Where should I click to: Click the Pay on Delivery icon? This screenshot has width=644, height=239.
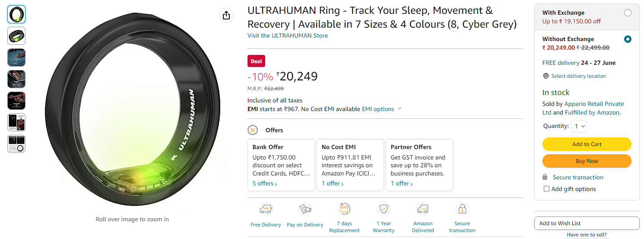(x=305, y=209)
